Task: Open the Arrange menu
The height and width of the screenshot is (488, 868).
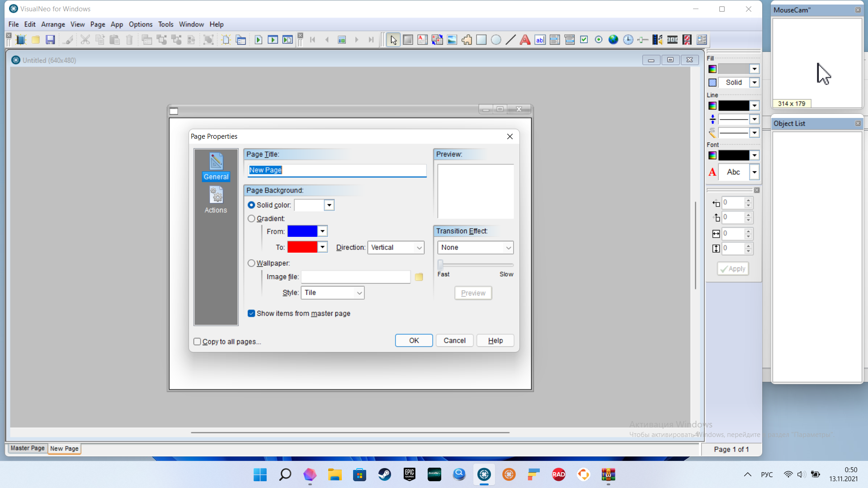Action: click(x=53, y=24)
